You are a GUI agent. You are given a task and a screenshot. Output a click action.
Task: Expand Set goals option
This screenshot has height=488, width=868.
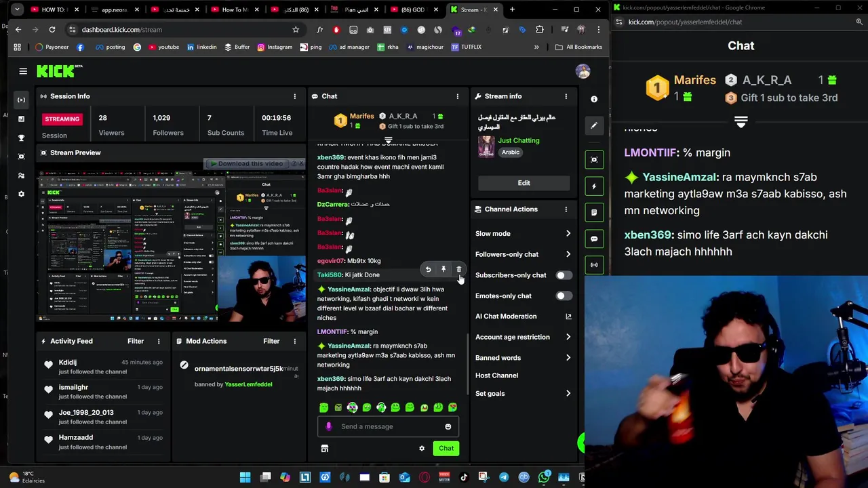tap(524, 394)
